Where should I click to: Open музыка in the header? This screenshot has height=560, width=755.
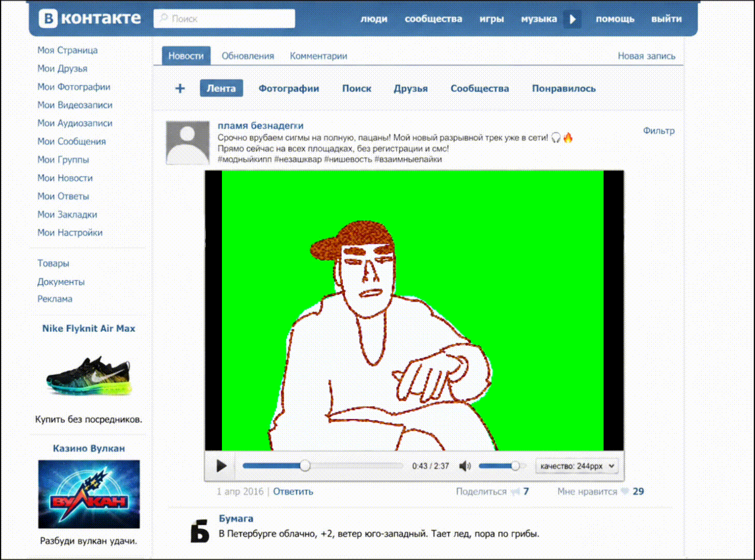(x=539, y=19)
